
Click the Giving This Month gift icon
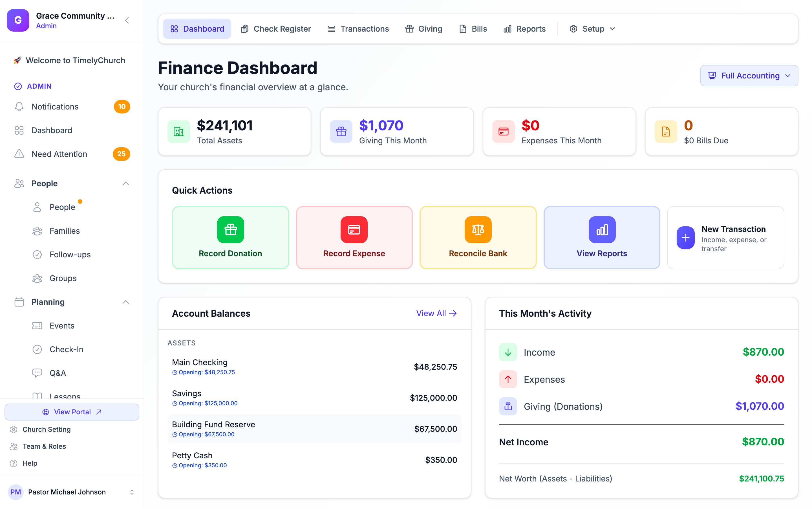[341, 131]
